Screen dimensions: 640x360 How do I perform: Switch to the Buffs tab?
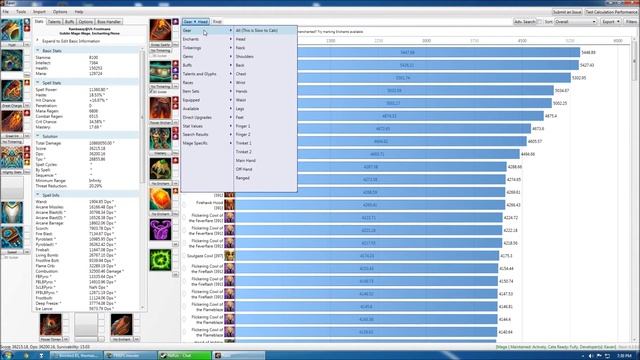[x=69, y=22]
